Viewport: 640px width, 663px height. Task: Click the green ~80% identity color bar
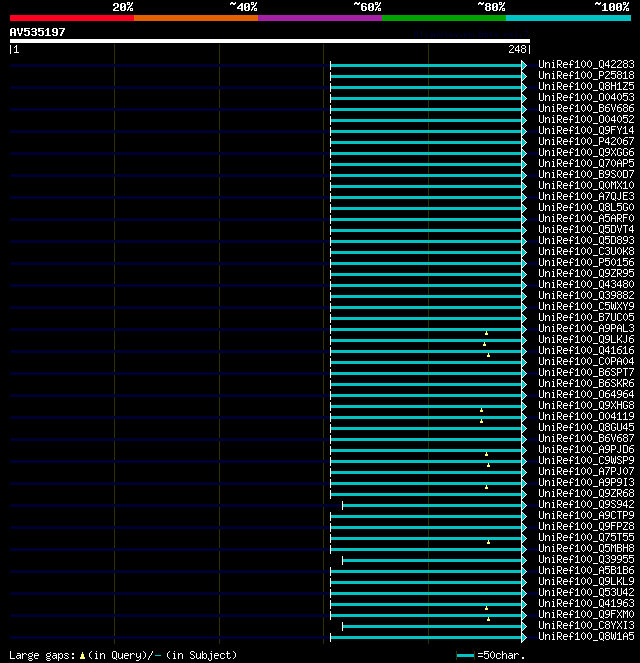click(x=444, y=18)
